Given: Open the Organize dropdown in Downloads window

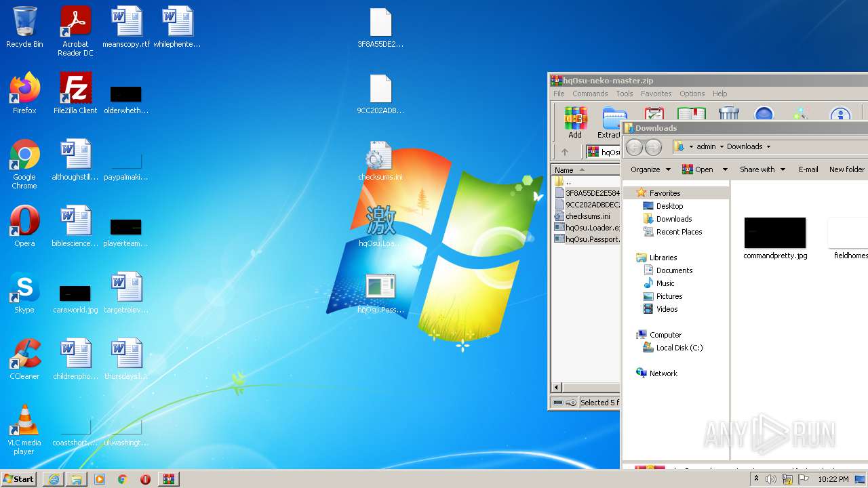Looking at the screenshot, I should click(650, 169).
